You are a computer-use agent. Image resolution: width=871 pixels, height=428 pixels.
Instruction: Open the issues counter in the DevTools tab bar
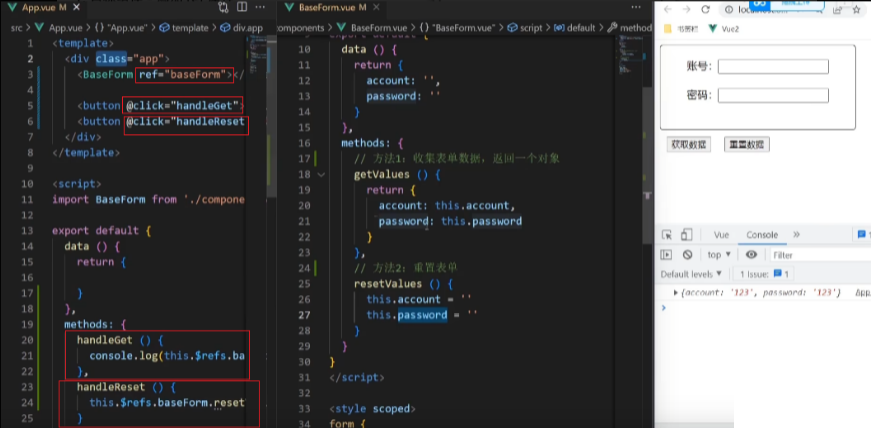click(864, 235)
